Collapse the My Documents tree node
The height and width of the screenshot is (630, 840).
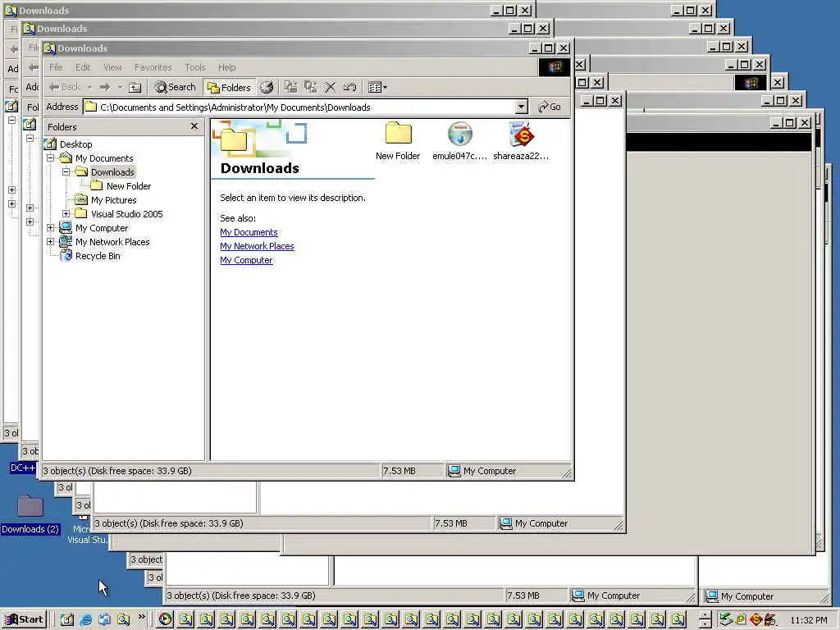[50, 158]
